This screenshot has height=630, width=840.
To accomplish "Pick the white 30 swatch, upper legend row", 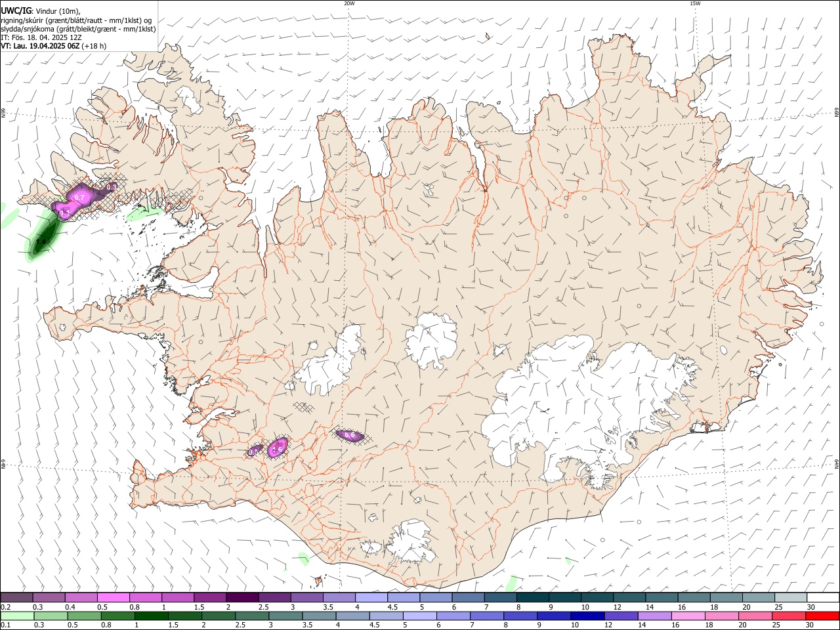I will click(x=823, y=598).
